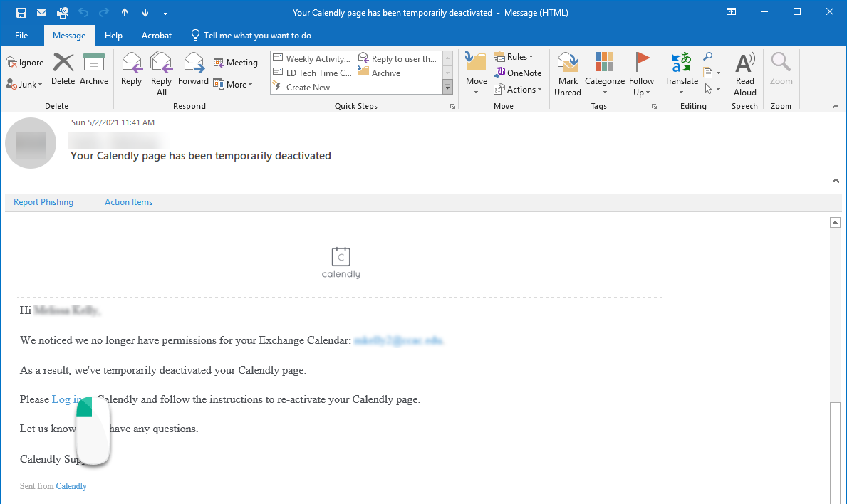The width and height of the screenshot is (847, 504).
Task: Open the Junk dropdown menu
Action: (x=24, y=84)
